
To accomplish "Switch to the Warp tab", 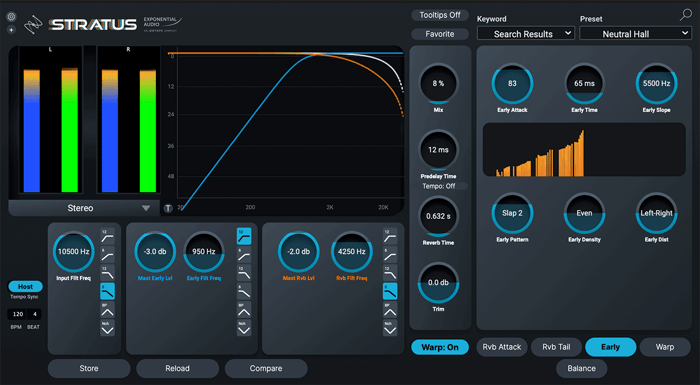I will point(665,347).
